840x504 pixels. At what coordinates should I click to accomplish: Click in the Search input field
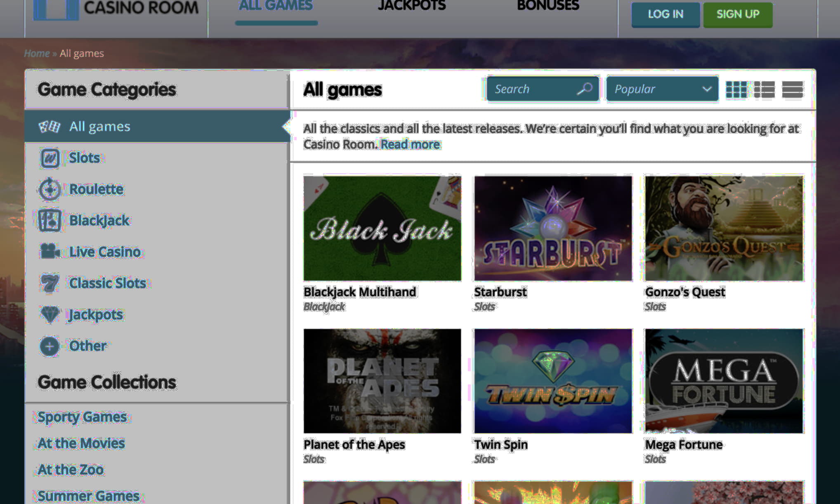point(543,89)
